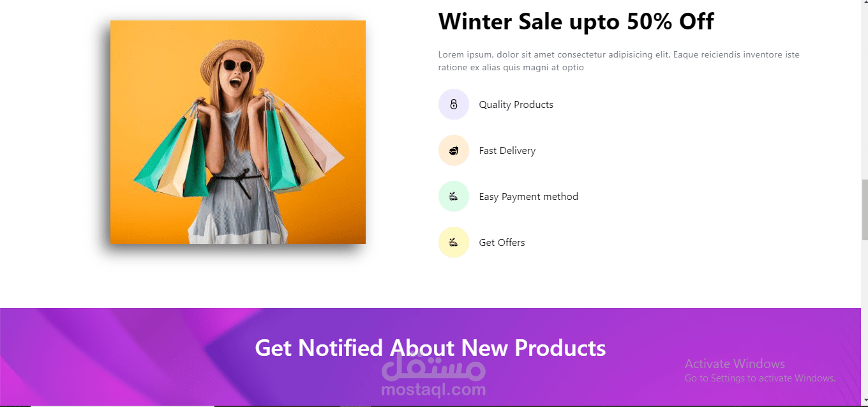Viewport: 868px width, 407px height.
Task: Click the mostaql.com watermark text
Action: 433,389
